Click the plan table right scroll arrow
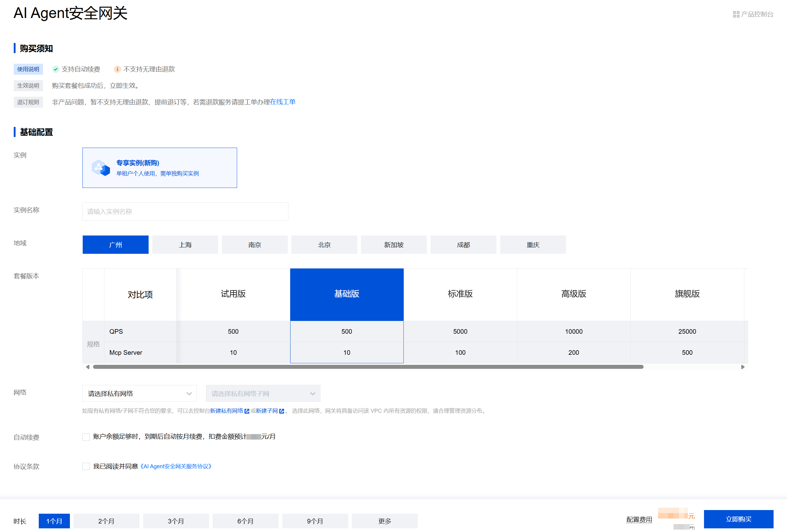The width and height of the screenshot is (787, 532). [x=742, y=367]
